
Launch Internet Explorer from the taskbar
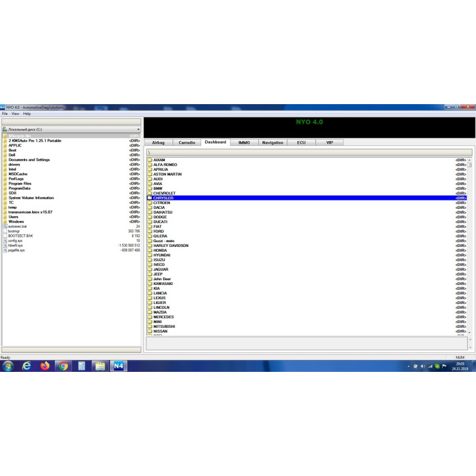click(x=27, y=366)
